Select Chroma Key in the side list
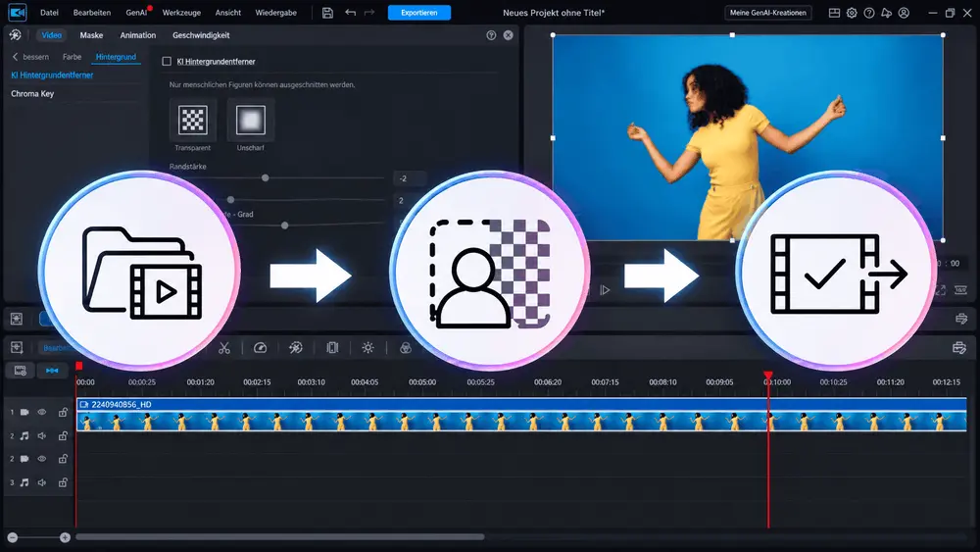 32,94
